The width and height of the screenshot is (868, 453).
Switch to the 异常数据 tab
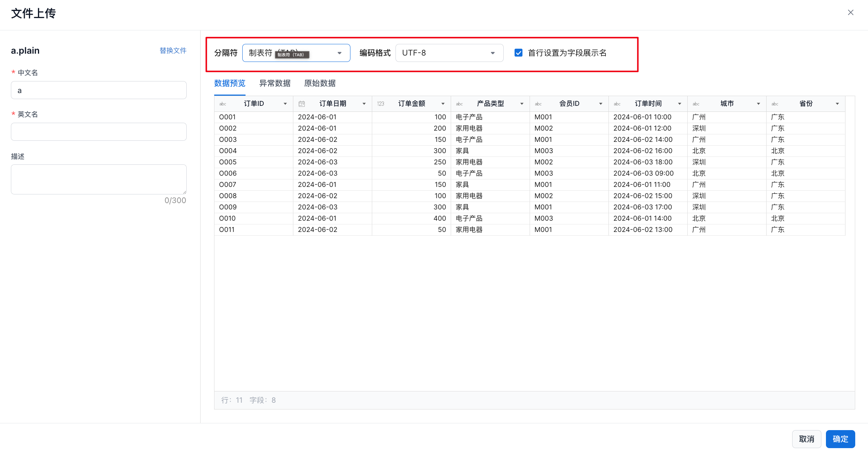[x=275, y=83]
